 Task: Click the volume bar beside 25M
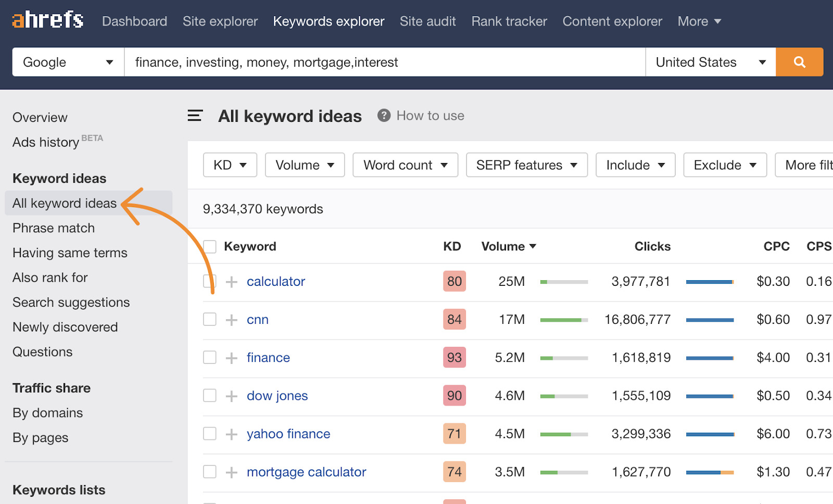point(564,281)
